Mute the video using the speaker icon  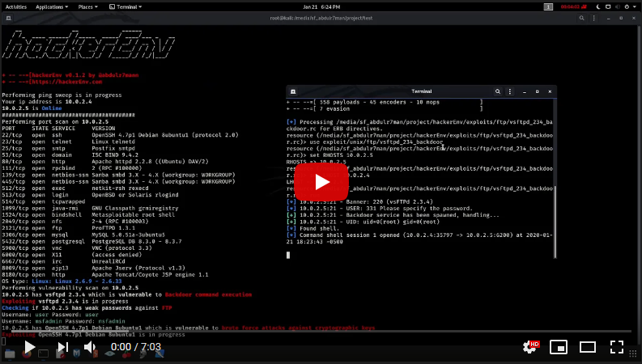pyautogui.click(x=90, y=347)
